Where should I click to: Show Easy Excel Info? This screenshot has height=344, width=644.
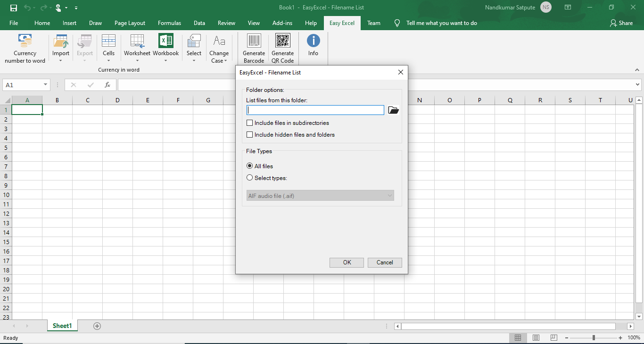(313, 45)
